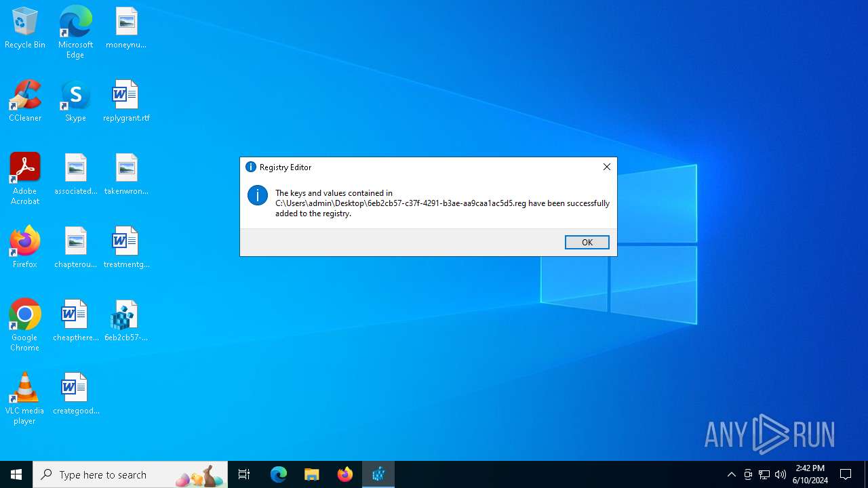This screenshot has width=868, height=488.
Task: Click the blue information icon in dialog
Action: click(x=258, y=195)
